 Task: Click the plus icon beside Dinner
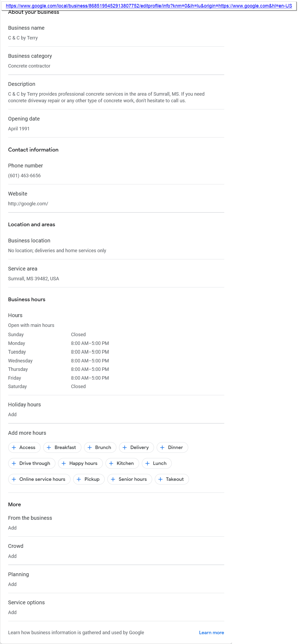point(162,447)
